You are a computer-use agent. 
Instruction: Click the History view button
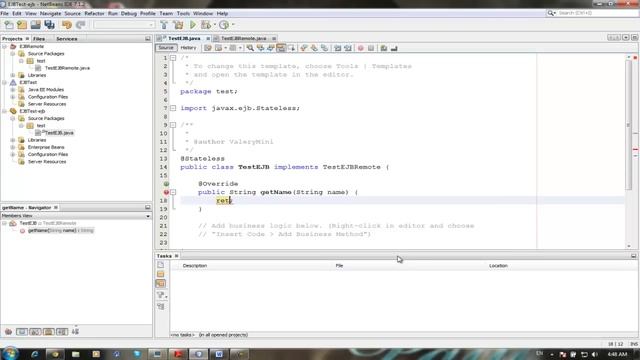[x=188, y=48]
